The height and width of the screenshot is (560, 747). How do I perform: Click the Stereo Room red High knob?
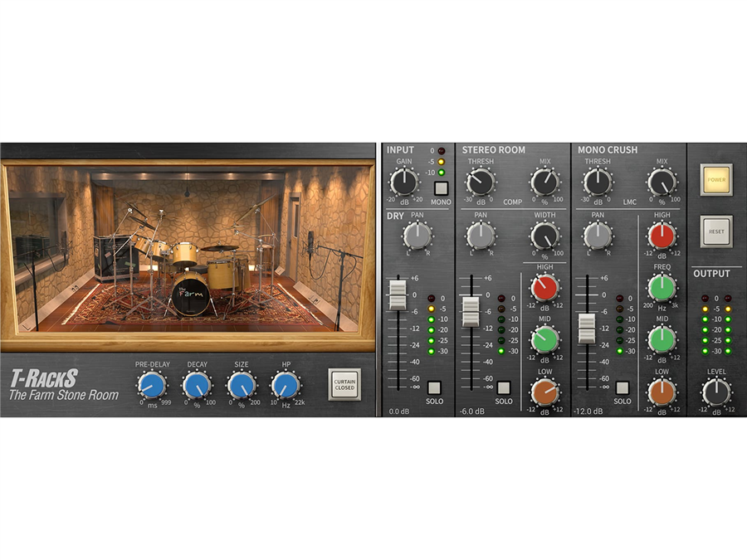545,288
